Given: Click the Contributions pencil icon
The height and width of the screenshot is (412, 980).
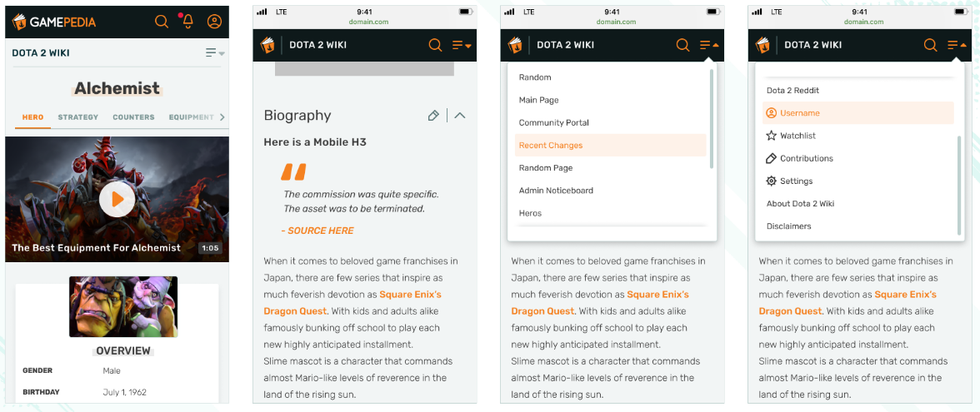Looking at the screenshot, I should point(771,158).
